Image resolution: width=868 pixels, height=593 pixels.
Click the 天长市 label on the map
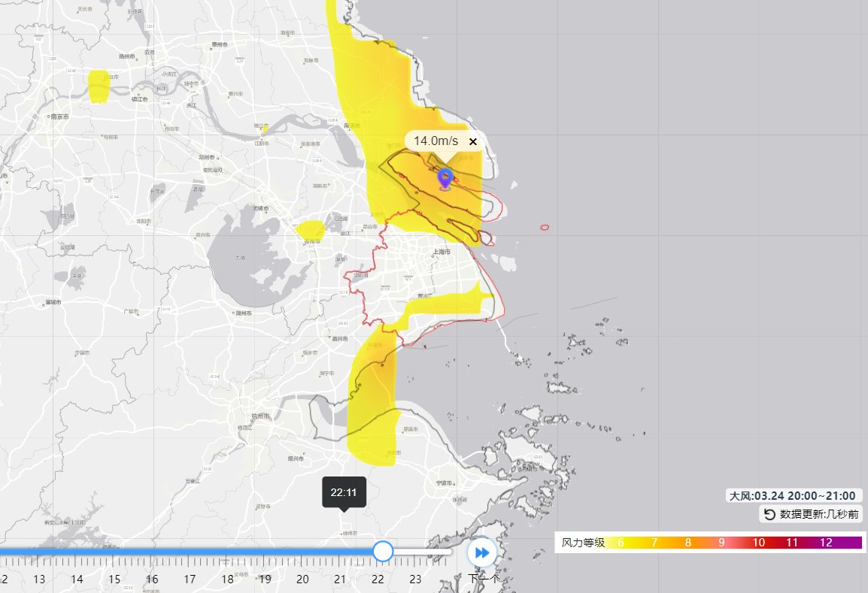click(x=85, y=10)
